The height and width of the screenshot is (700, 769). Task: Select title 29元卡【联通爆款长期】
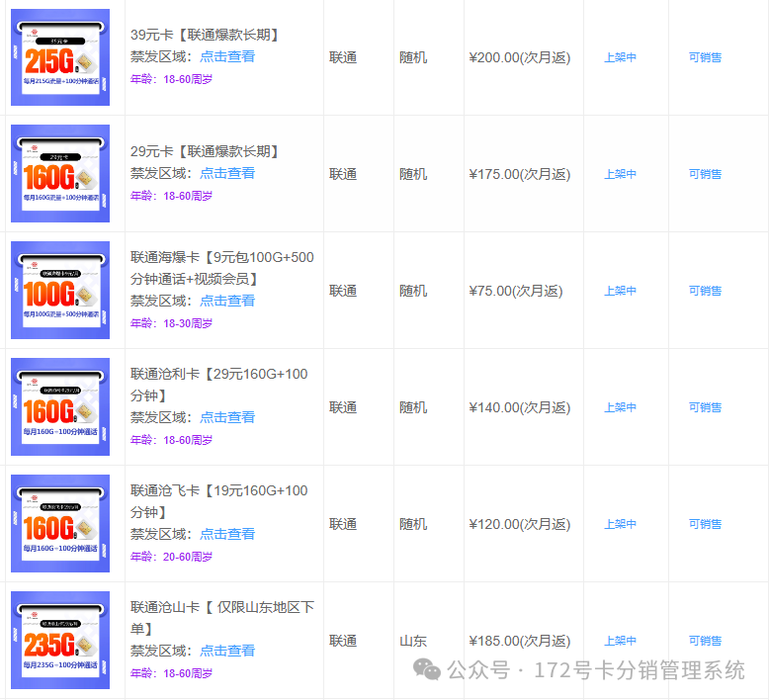(x=205, y=151)
